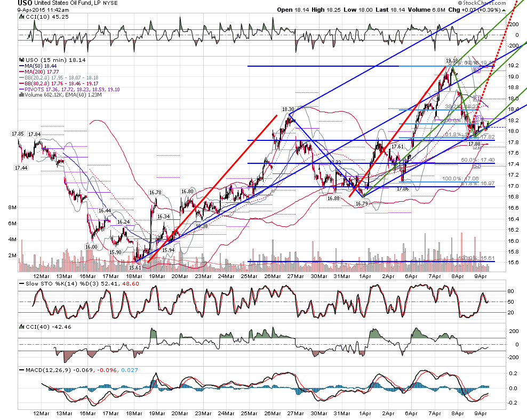This screenshot has height=420, width=527.
Task: Click the R2 pivot marker
Action: point(477,70)
